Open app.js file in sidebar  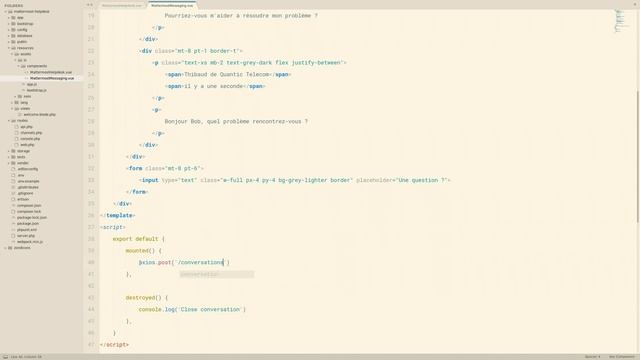tap(32, 84)
